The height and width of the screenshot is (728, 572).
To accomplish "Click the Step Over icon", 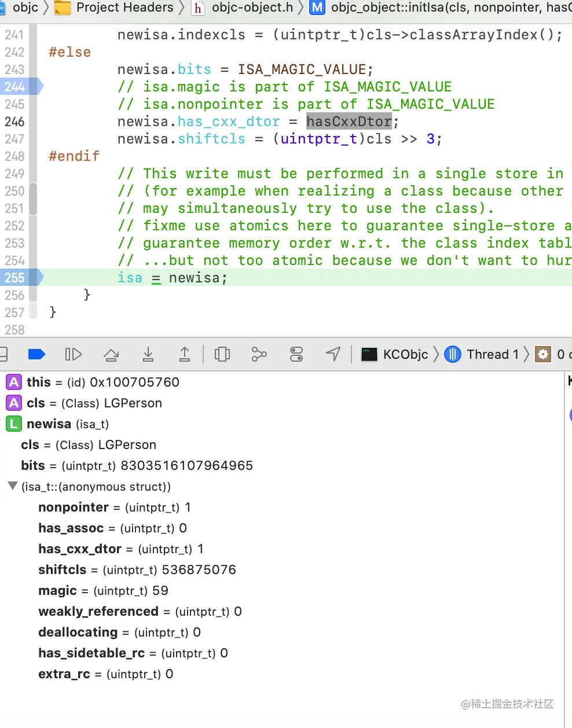I will click(x=111, y=354).
